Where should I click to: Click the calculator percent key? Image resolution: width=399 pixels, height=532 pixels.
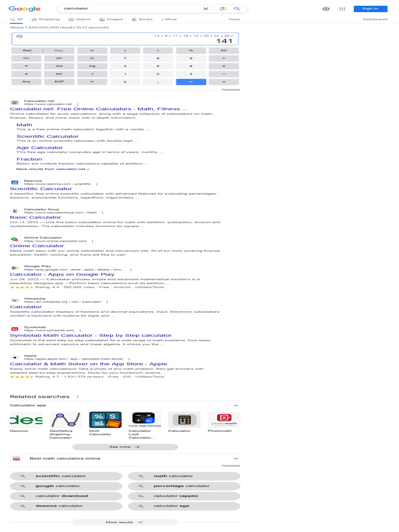tap(191, 50)
